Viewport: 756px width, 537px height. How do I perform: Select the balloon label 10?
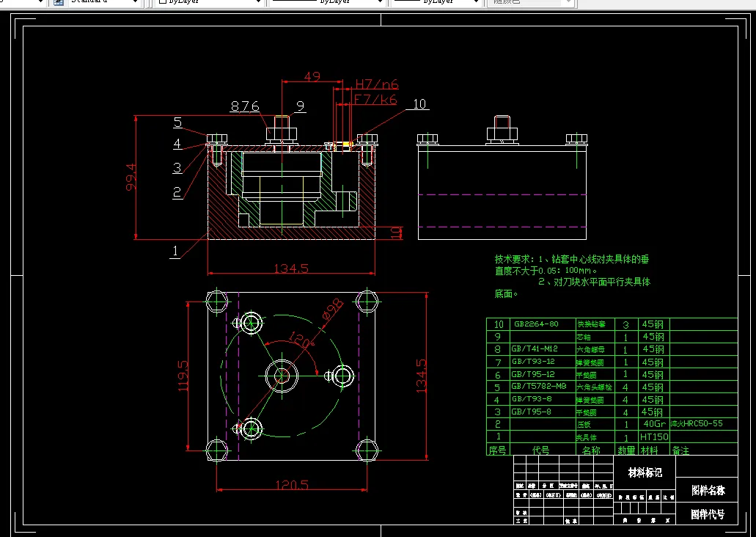(x=419, y=103)
